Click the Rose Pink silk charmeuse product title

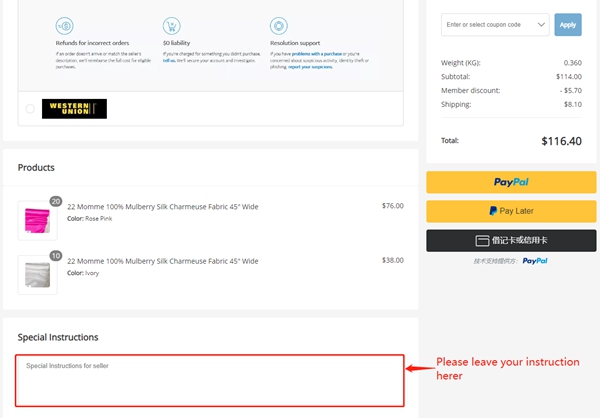pyautogui.click(x=162, y=207)
